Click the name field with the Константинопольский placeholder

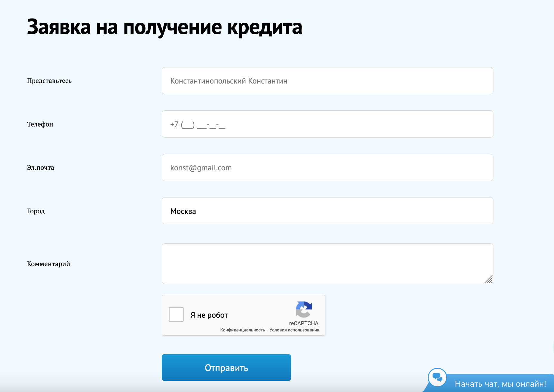click(x=327, y=81)
